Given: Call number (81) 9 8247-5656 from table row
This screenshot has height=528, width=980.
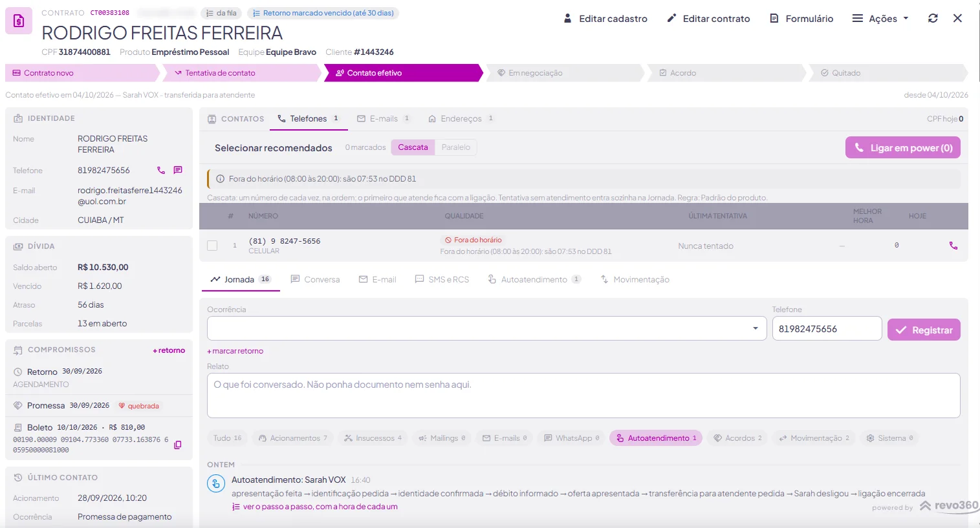Looking at the screenshot, I should tap(953, 246).
